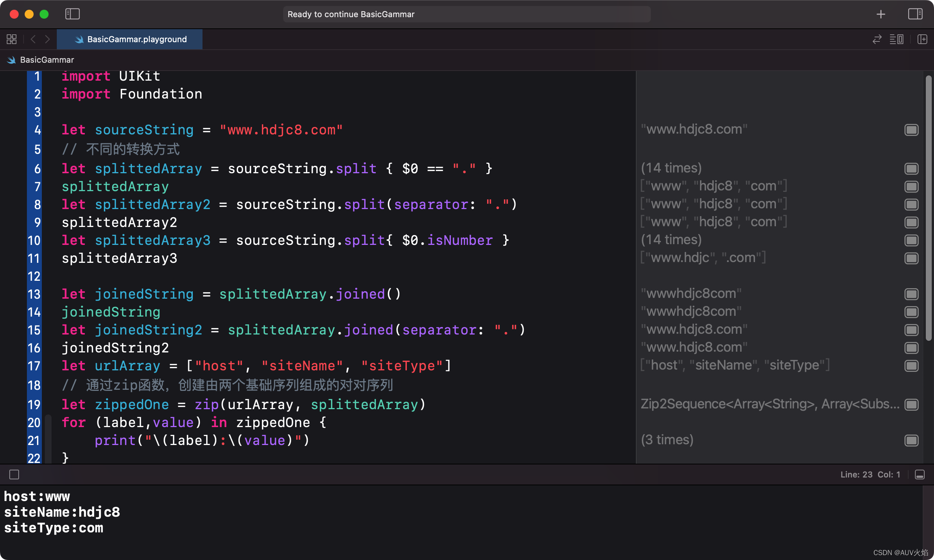Click the Swift icon in breadcrumb bar
The height and width of the screenshot is (560, 934).
click(11, 60)
